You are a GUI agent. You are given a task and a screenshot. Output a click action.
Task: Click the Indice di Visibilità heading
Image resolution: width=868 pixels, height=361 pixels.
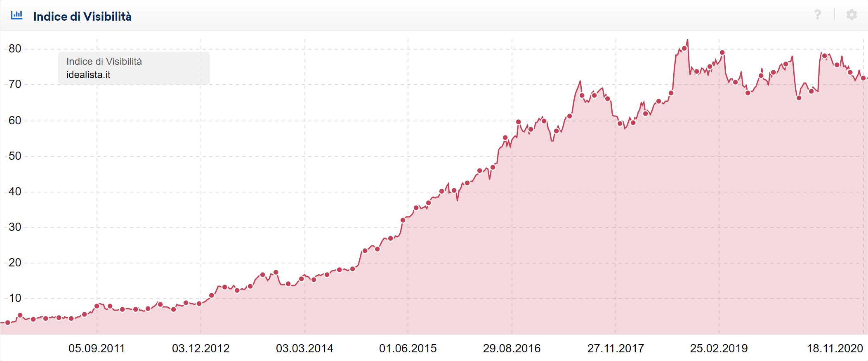tap(83, 17)
